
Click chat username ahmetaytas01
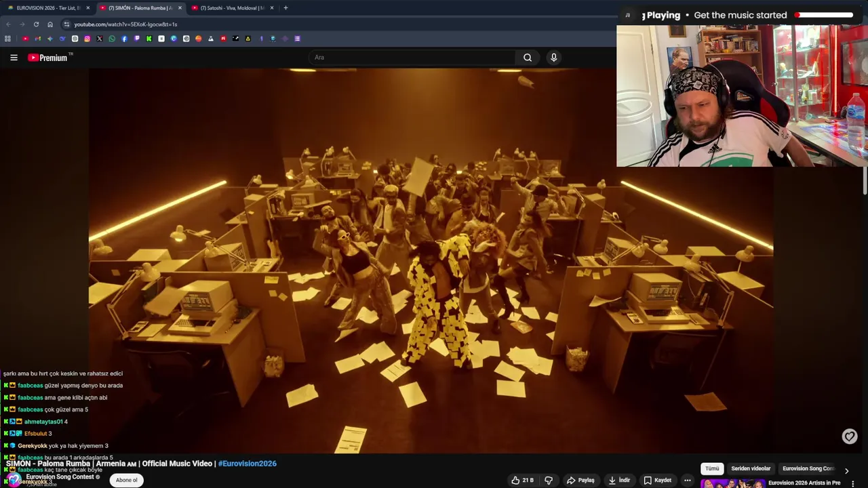[43, 422]
